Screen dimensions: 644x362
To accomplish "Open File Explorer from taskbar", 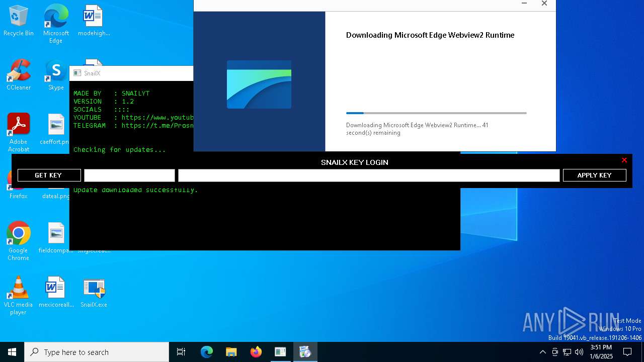I will click(231, 352).
